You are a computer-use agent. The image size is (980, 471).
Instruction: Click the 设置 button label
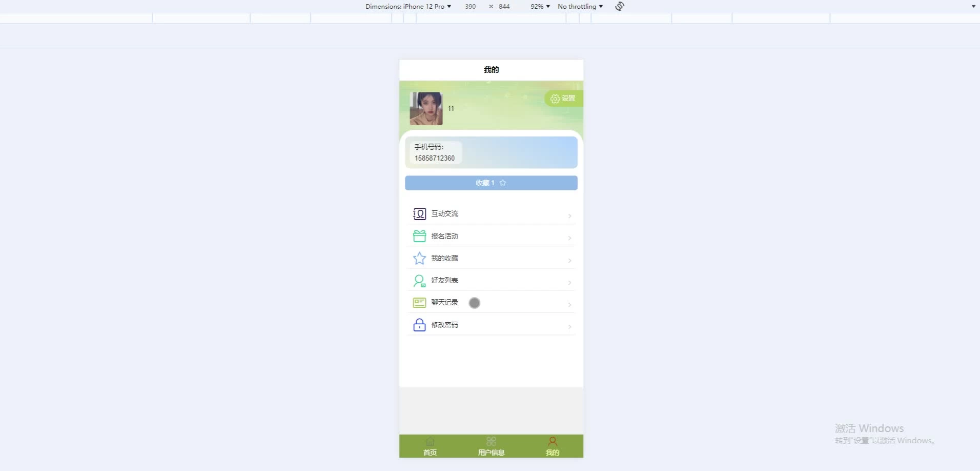point(568,99)
